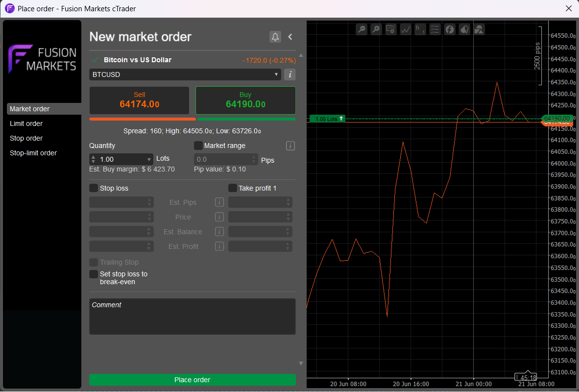The height and width of the screenshot is (392, 579).
Task: Open the info icon next to Est. Balance
Action: pyautogui.click(x=219, y=232)
